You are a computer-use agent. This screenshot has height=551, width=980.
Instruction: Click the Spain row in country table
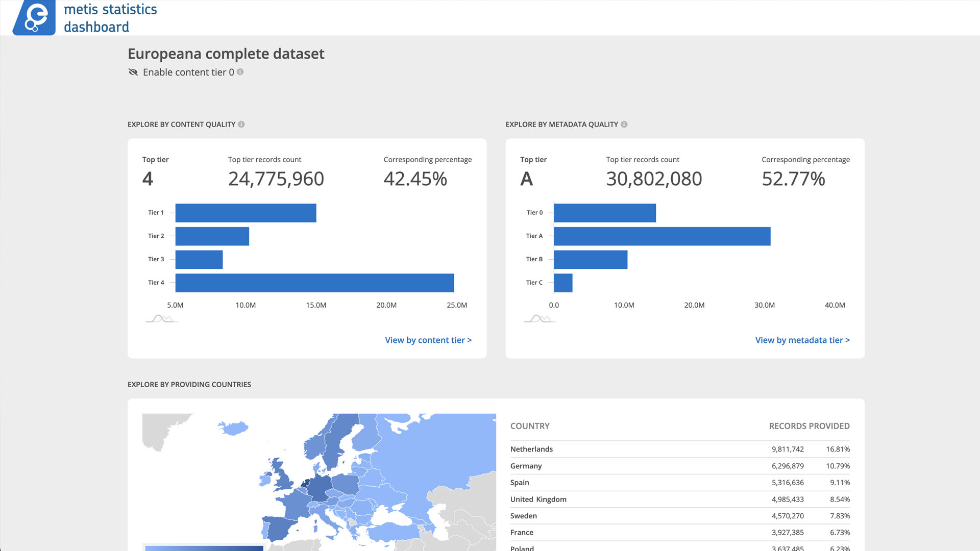pyautogui.click(x=680, y=482)
